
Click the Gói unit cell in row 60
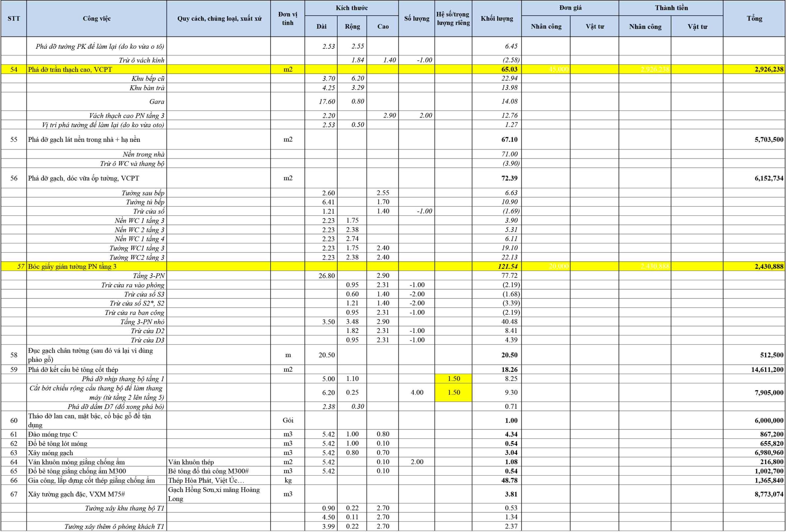tap(287, 420)
